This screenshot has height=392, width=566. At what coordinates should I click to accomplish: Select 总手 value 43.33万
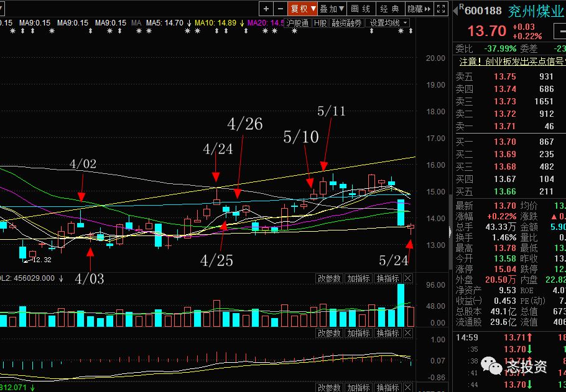click(501, 227)
